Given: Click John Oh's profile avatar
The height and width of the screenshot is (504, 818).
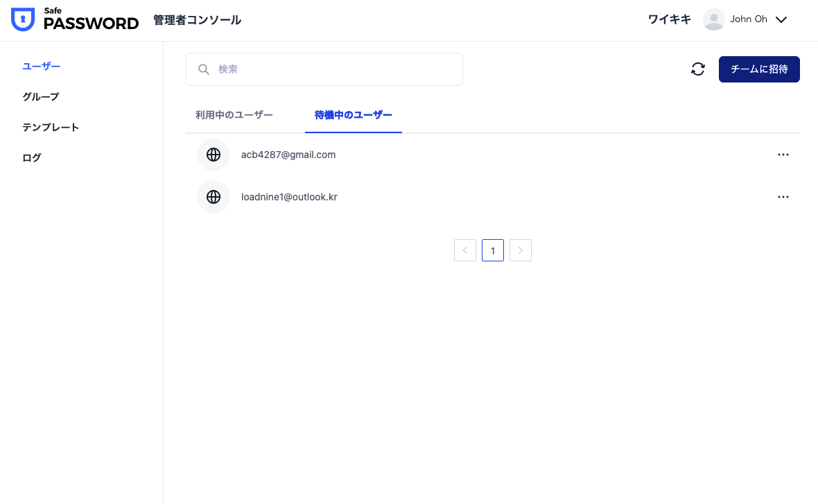Looking at the screenshot, I should tap(713, 19).
